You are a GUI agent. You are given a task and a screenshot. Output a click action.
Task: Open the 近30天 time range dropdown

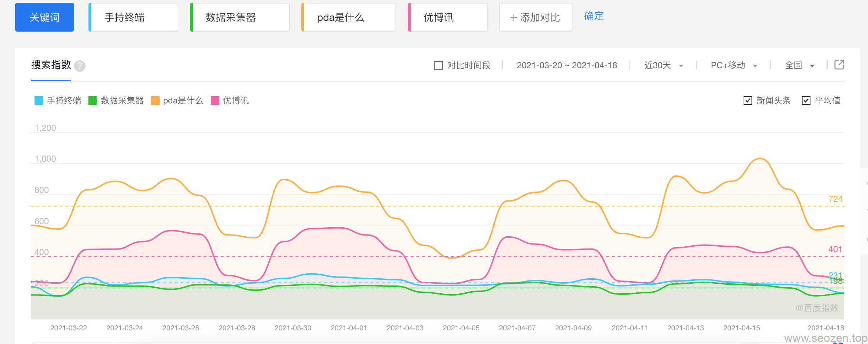click(x=663, y=65)
